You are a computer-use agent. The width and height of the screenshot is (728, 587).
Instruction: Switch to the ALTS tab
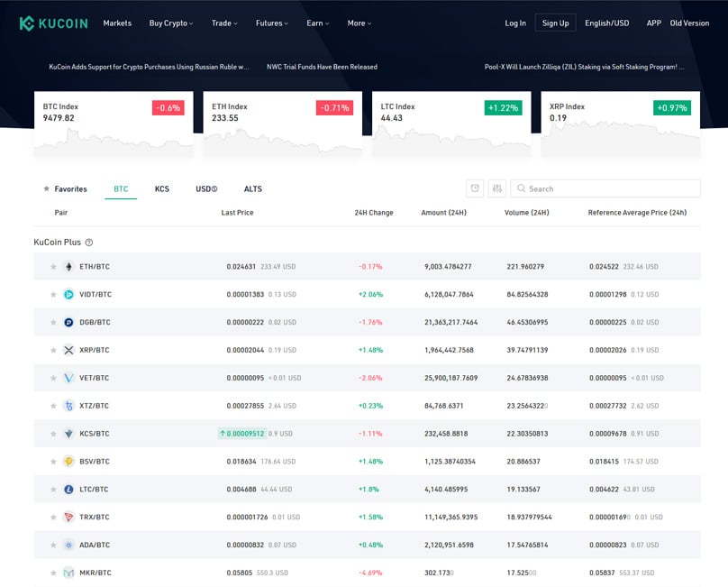tap(253, 188)
